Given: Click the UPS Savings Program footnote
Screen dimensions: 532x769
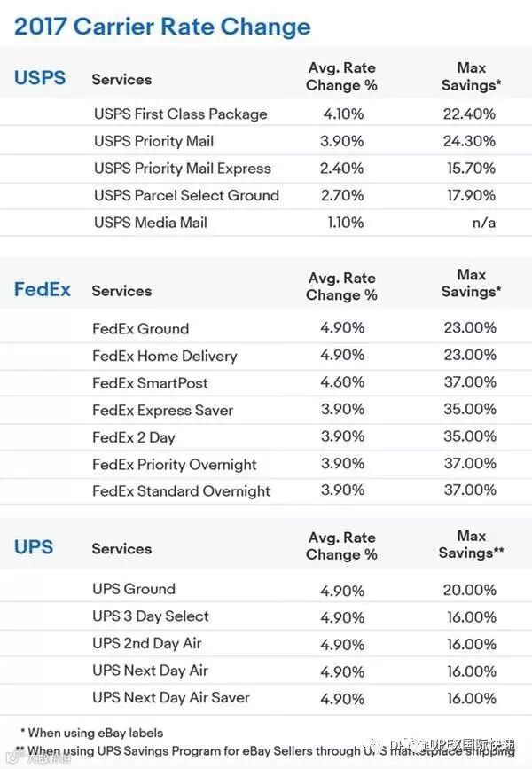Looking at the screenshot, I should 265,751.
